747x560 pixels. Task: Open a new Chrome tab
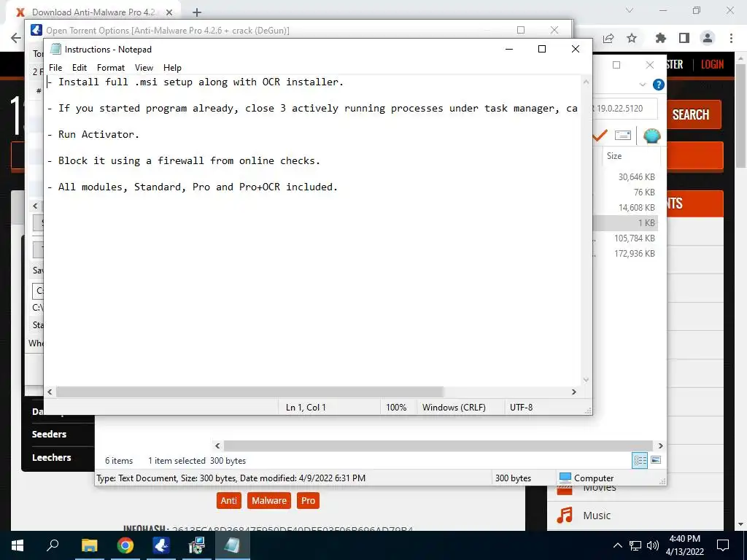click(197, 12)
